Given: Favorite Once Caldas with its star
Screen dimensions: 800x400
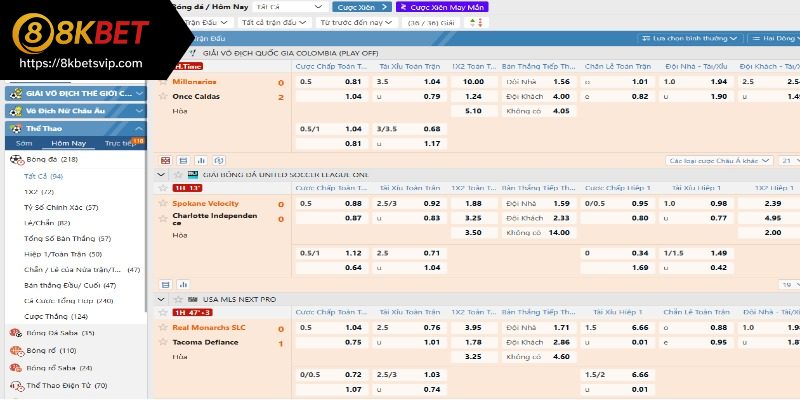Looking at the screenshot, I should pyautogui.click(x=163, y=96).
